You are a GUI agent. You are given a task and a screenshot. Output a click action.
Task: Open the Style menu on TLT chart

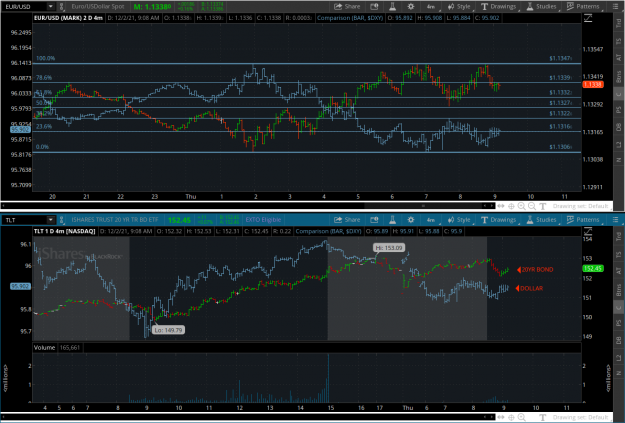[x=459, y=220]
